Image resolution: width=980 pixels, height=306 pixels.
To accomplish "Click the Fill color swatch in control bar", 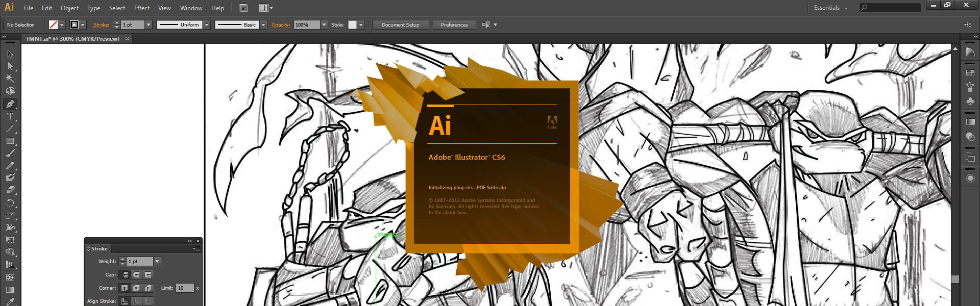I will coord(53,25).
